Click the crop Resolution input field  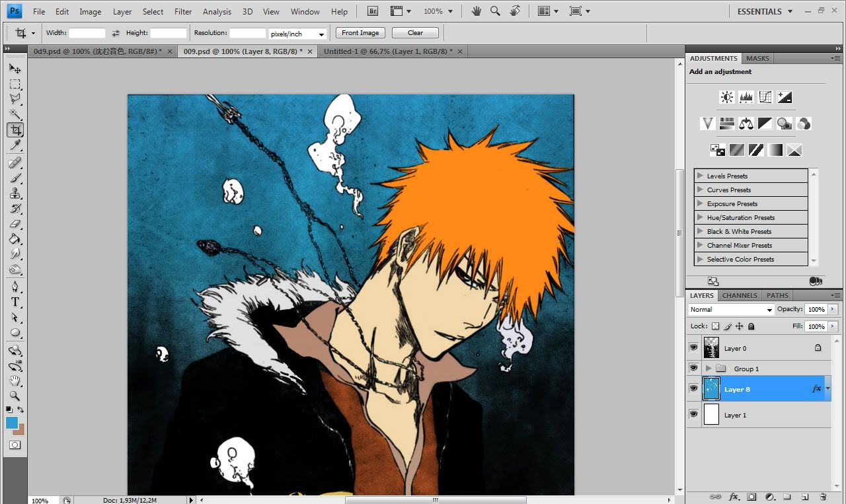[x=248, y=33]
